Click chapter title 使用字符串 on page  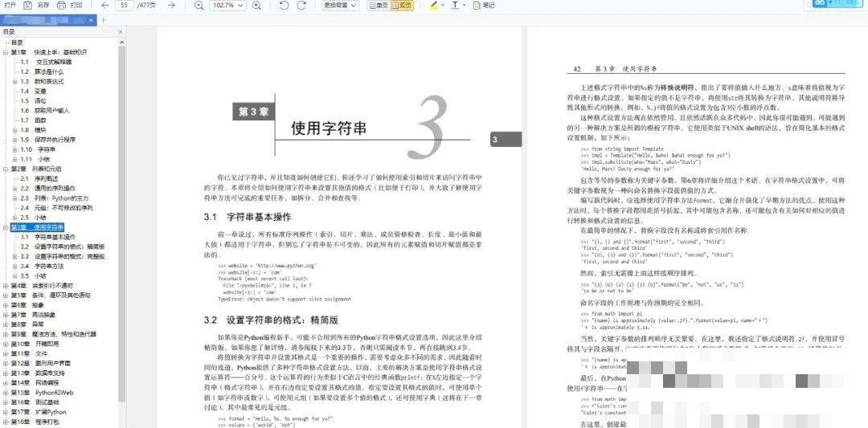pyautogui.click(x=329, y=128)
